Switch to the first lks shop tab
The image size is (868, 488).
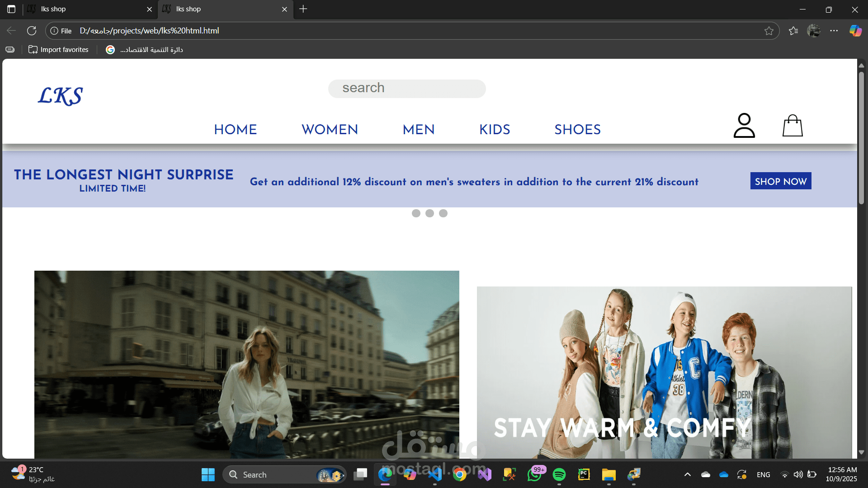pos(86,9)
